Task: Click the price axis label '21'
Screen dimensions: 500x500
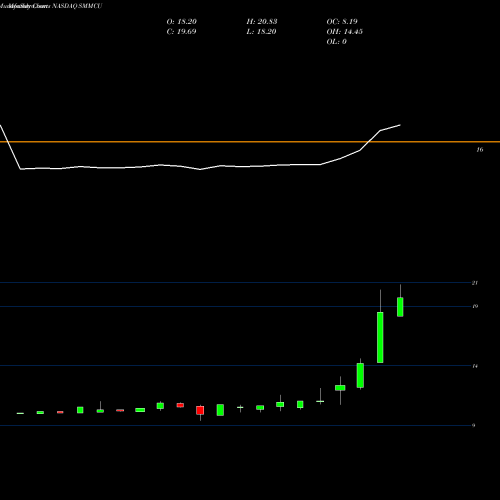Action: (x=475, y=283)
